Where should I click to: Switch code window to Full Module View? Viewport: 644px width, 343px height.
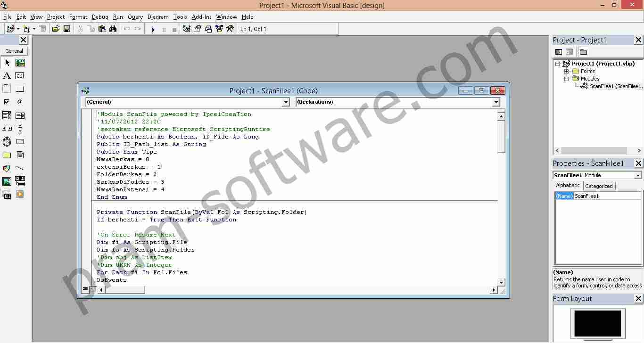(93, 289)
